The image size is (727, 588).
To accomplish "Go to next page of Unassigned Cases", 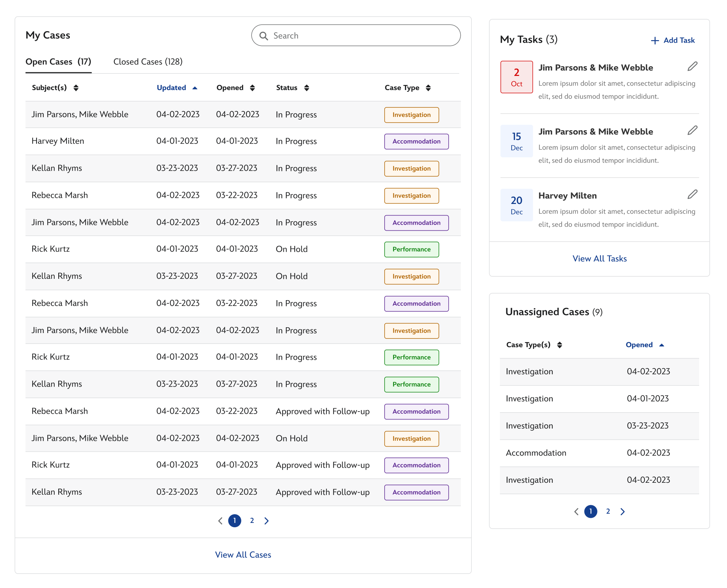I will (x=622, y=512).
